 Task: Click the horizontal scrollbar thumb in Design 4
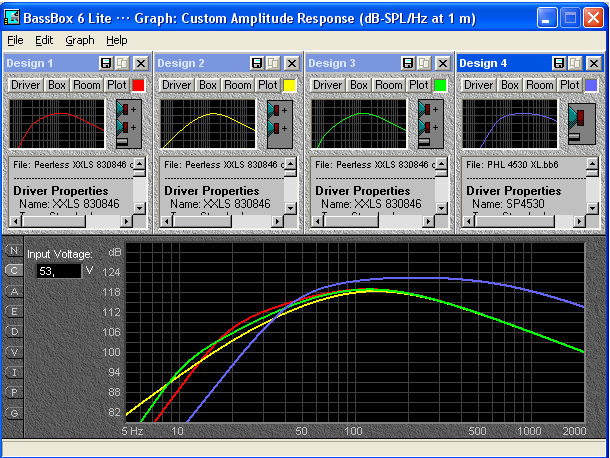point(515,221)
